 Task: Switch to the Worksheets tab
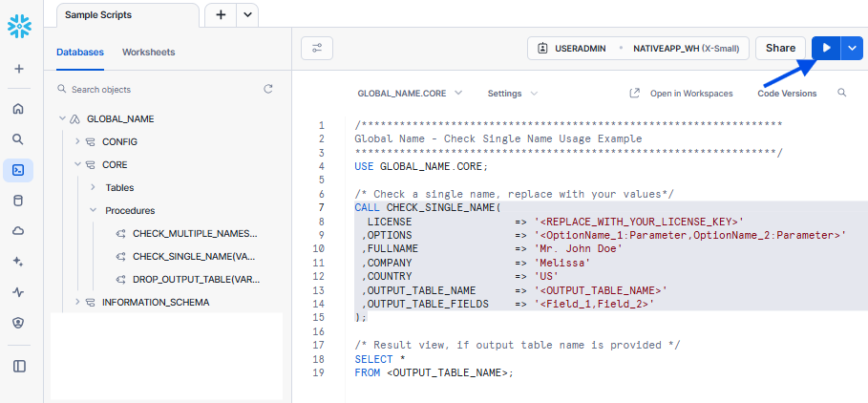[148, 52]
